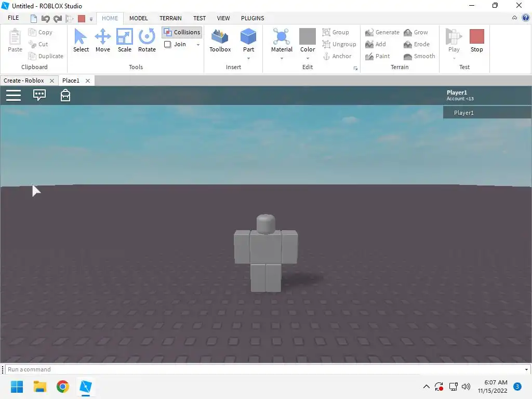
Task: Click Cut in Clipboard group
Action: [38, 44]
